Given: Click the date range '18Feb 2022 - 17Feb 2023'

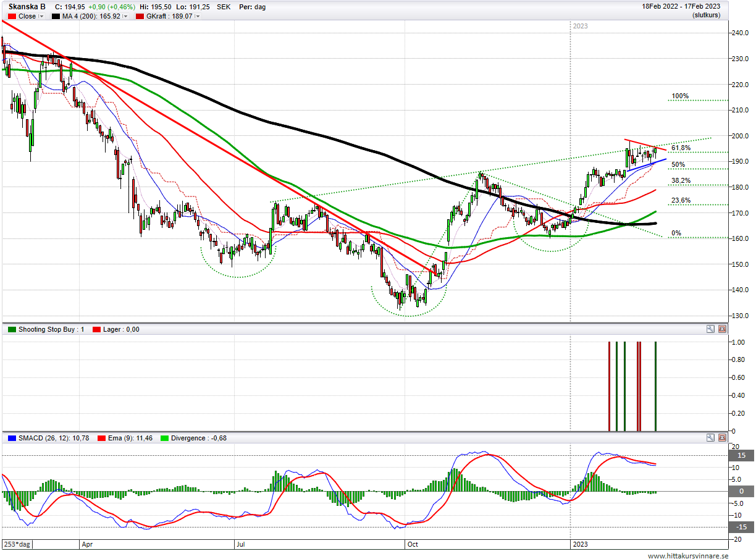Looking at the screenshot, I should (x=681, y=7).
